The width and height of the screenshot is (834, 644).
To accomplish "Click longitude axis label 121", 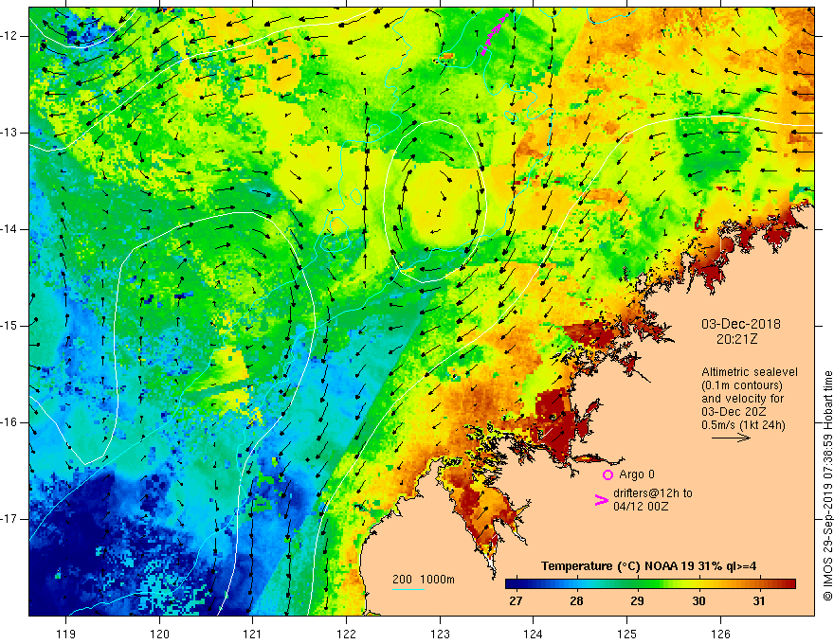I will click(253, 634).
